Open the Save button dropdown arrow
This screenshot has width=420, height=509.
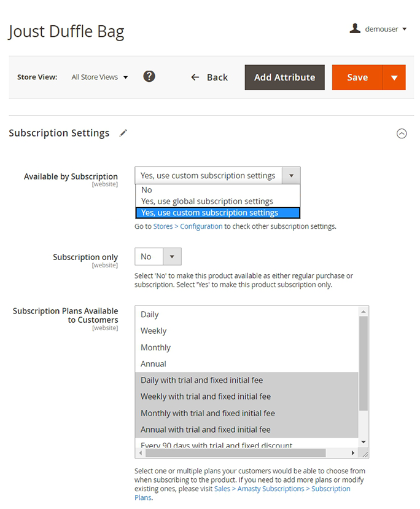394,77
